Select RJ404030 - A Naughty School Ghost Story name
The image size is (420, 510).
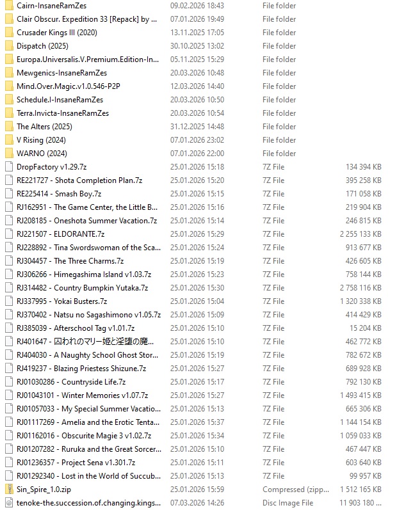[x=88, y=355]
